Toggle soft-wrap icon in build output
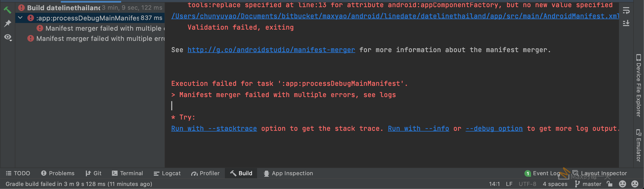 tap(626, 10)
